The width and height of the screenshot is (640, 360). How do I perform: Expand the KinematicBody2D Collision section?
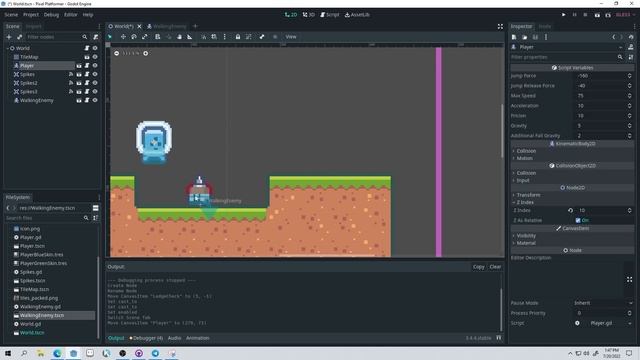click(x=572, y=151)
